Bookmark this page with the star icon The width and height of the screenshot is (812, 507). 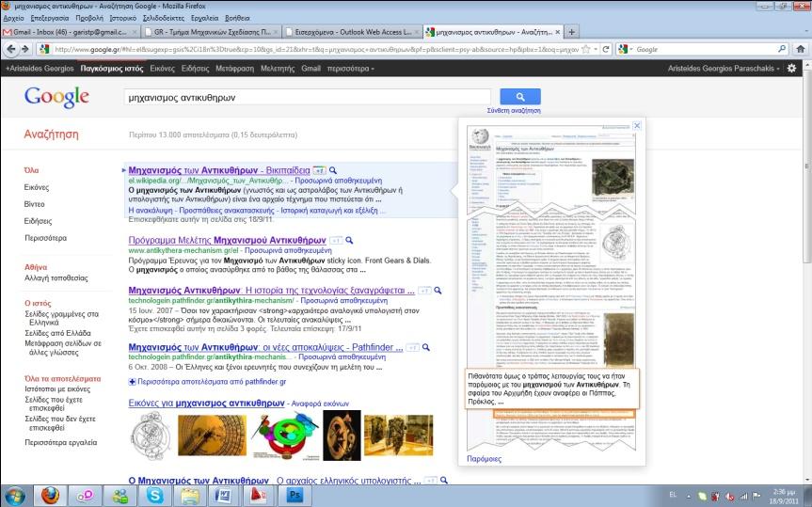tap(585, 49)
